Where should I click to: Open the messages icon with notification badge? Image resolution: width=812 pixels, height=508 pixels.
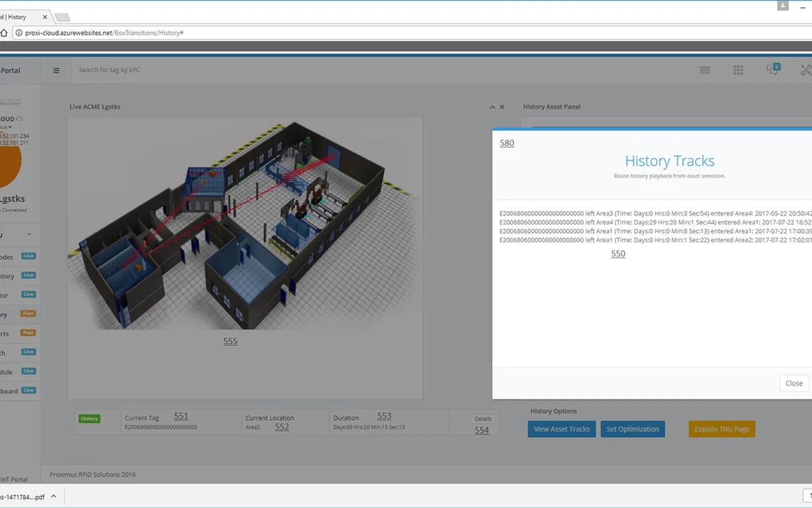click(x=773, y=69)
